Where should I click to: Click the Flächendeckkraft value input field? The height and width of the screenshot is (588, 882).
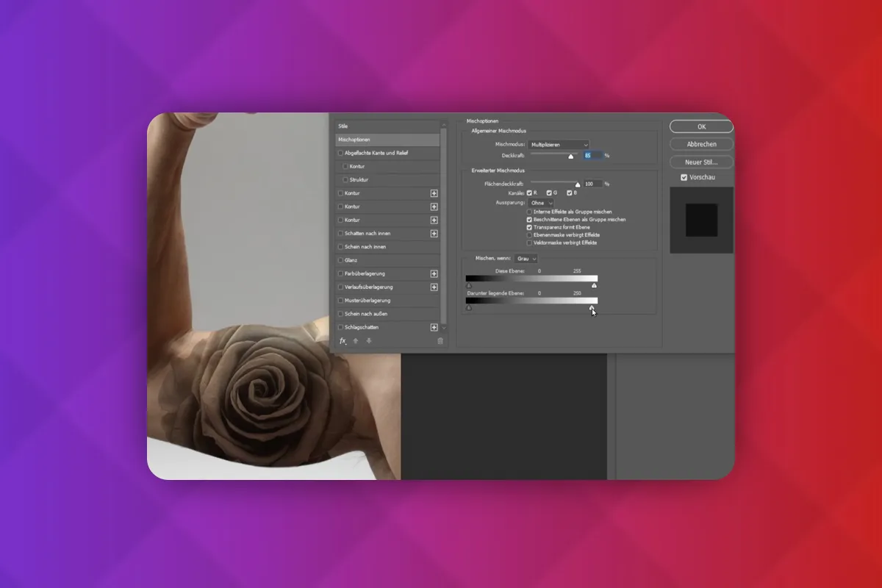point(593,184)
